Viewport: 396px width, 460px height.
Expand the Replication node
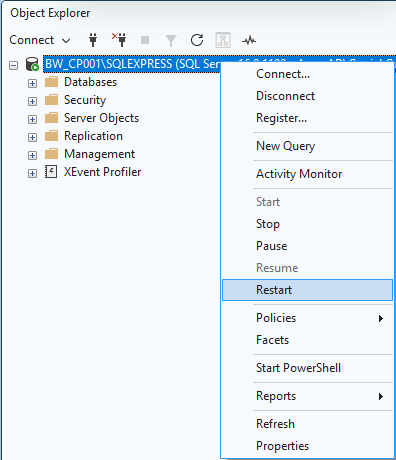(x=32, y=137)
